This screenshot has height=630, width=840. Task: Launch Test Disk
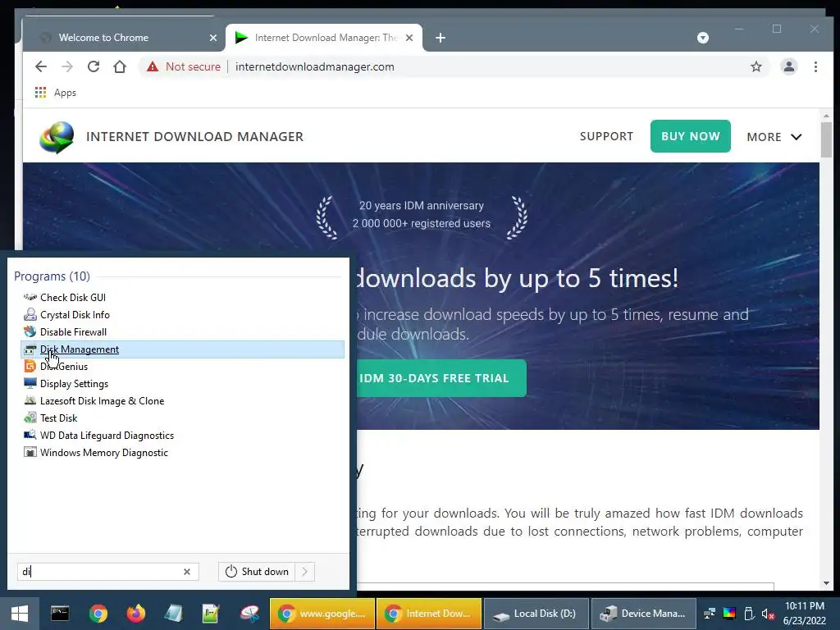click(x=58, y=418)
